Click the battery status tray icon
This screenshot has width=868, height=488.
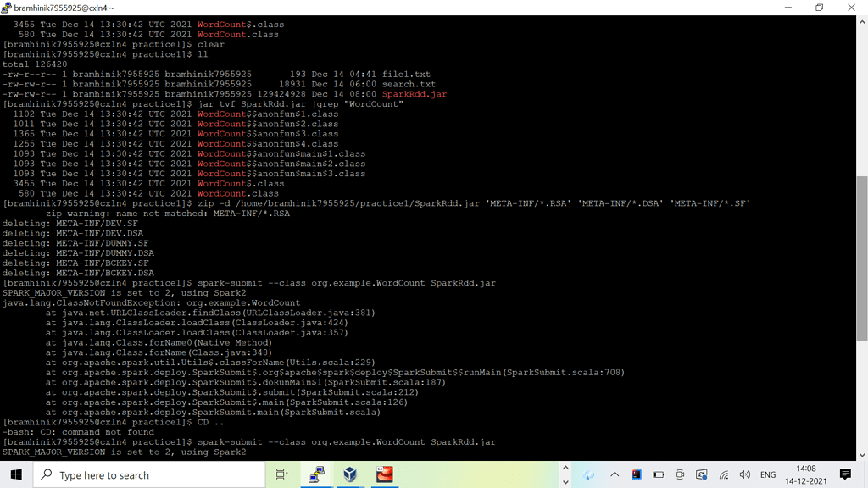[x=658, y=474]
